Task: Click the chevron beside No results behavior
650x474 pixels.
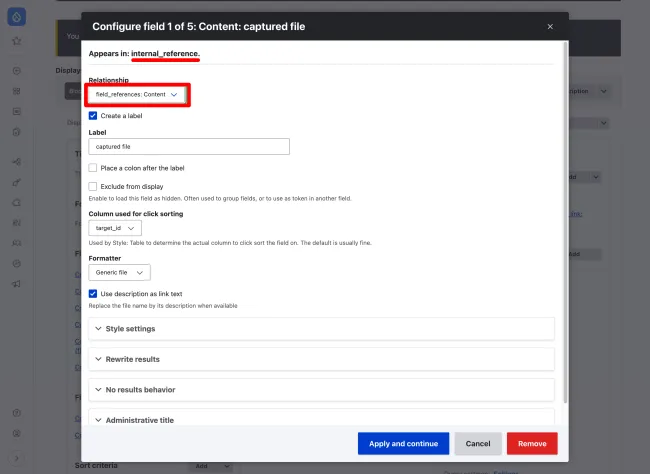Action: [x=98, y=389]
